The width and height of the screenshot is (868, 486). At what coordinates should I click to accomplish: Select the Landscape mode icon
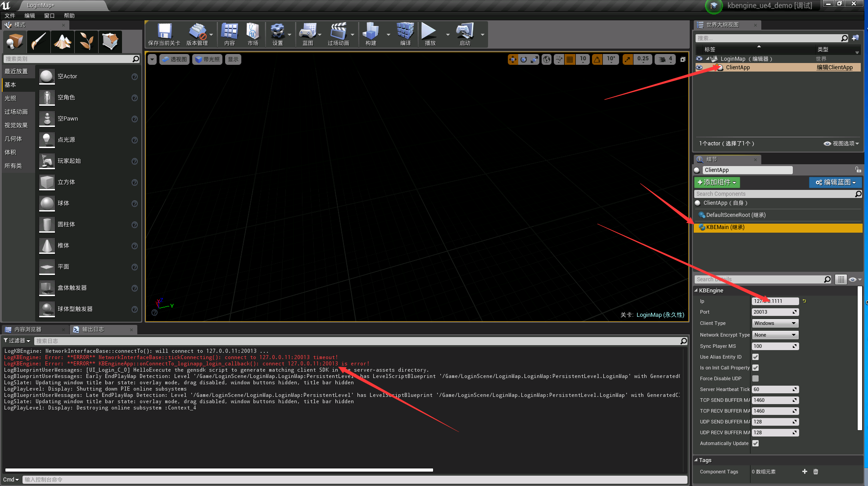[x=62, y=41]
